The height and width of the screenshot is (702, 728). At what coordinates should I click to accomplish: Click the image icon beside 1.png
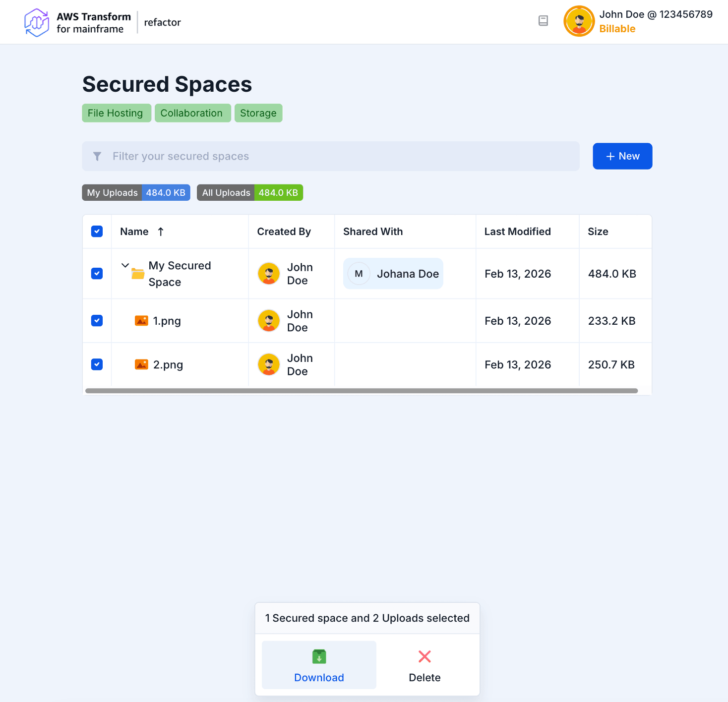click(141, 321)
